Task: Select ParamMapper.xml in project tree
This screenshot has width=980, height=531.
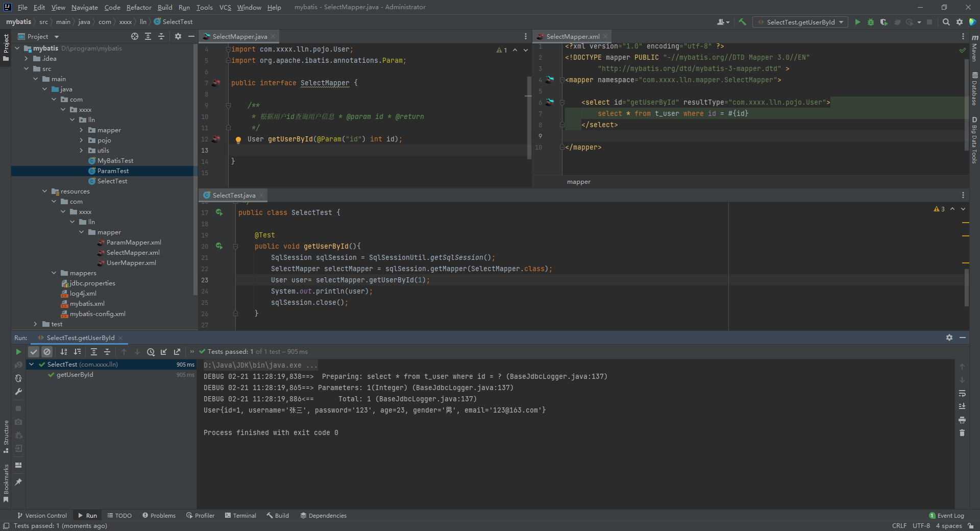Action: coord(134,243)
